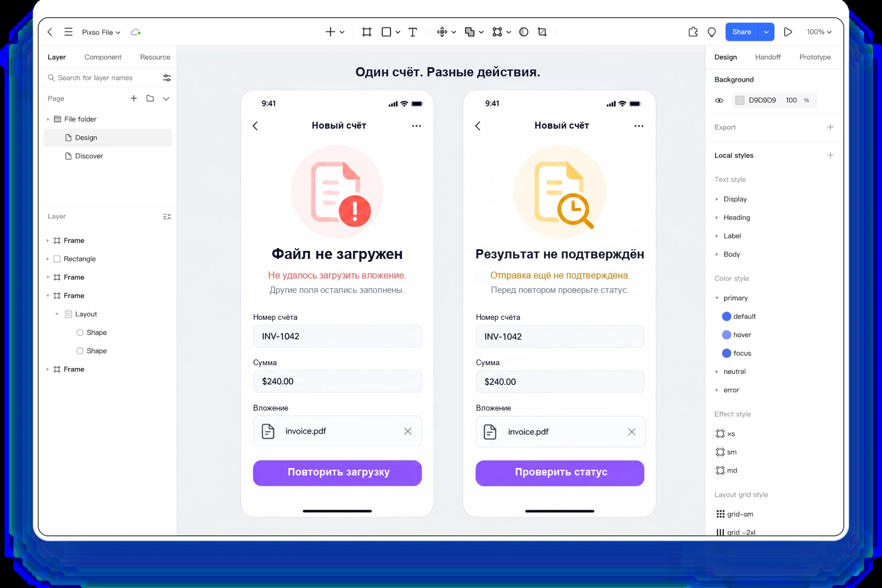Add a local style with the plus icon
Screen dimensions: 882x588
(x=830, y=155)
